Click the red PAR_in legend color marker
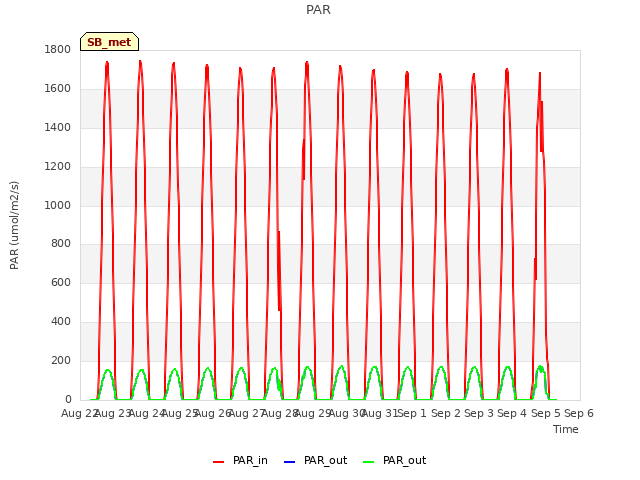This screenshot has height=480, width=640. click(219, 462)
